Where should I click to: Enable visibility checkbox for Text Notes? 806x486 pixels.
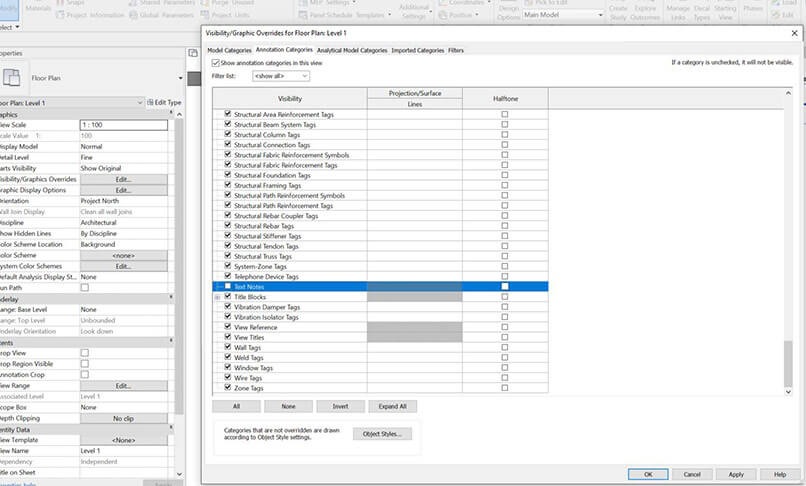(228, 286)
